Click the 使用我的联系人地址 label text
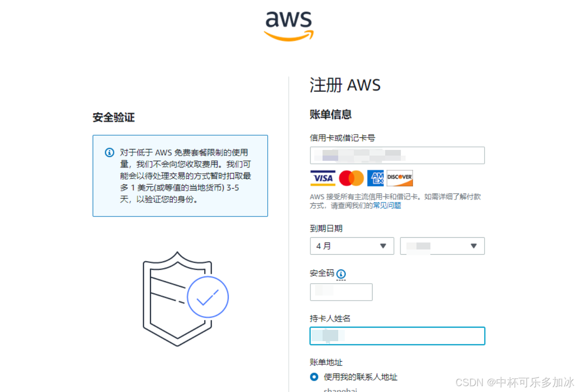 (361, 377)
